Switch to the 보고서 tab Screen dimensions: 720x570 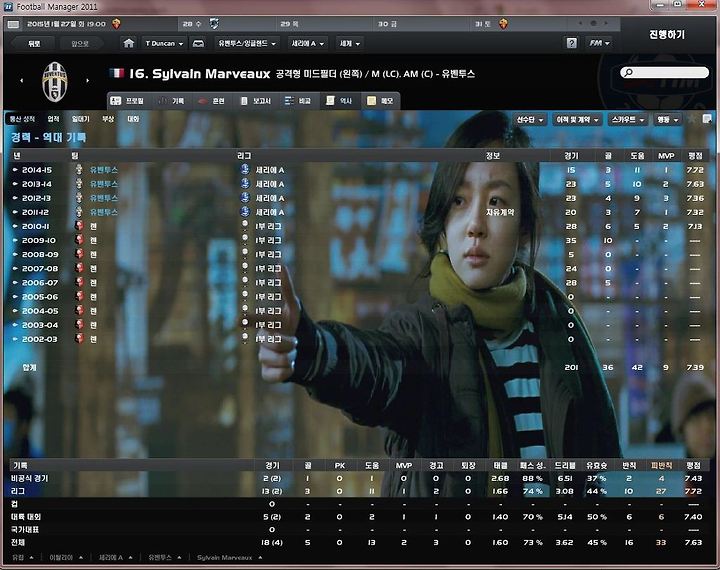click(x=256, y=101)
